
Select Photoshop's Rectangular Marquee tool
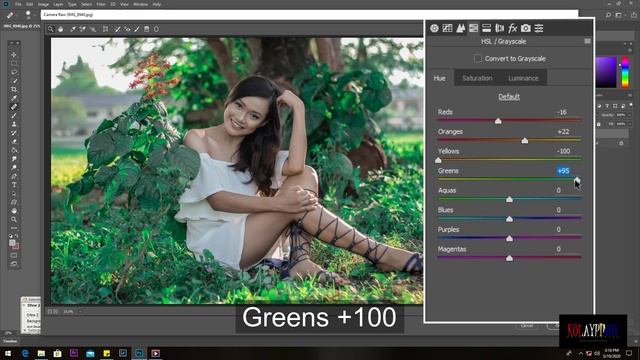pyautogui.click(x=14, y=63)
